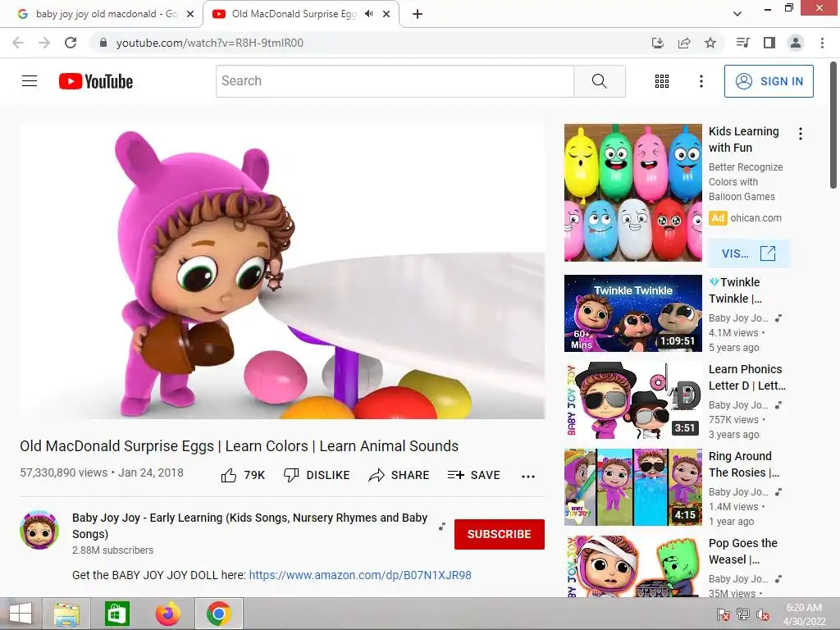Click the YouTube logo
Screen dimensions: 840x630
point(96,81)
